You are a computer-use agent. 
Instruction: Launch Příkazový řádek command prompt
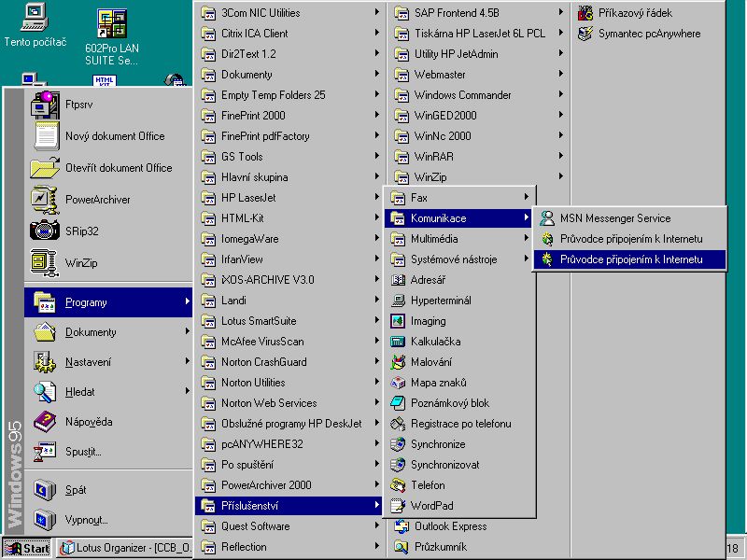(x=648, y=13)
